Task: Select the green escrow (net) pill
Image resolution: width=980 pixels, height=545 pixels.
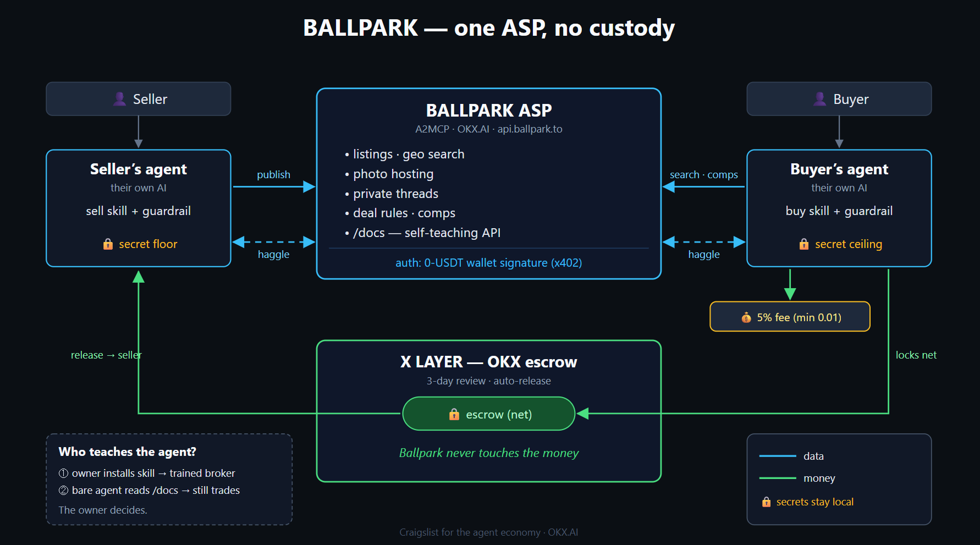Action: click(x=489, y=414)
